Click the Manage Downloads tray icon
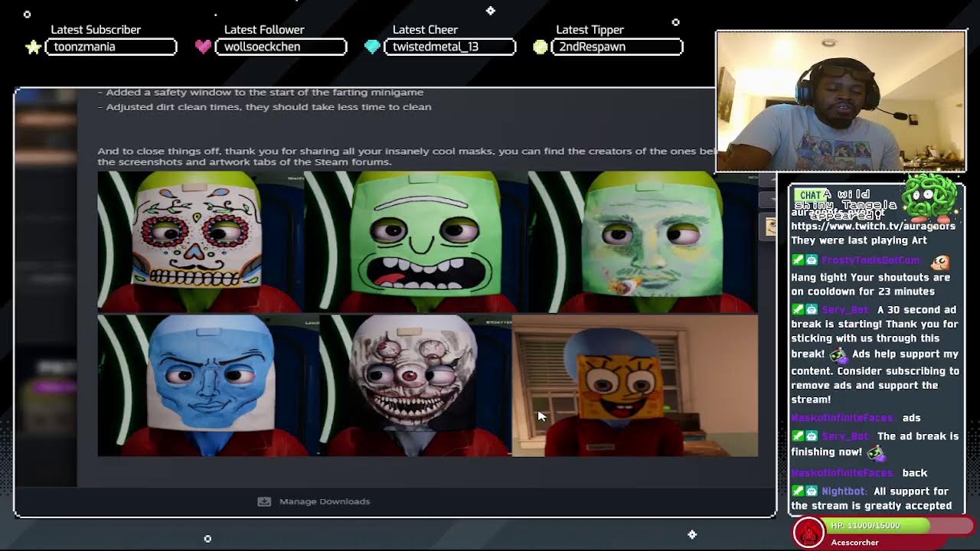Screen dimensions: 980x551 tap(264, 501)
